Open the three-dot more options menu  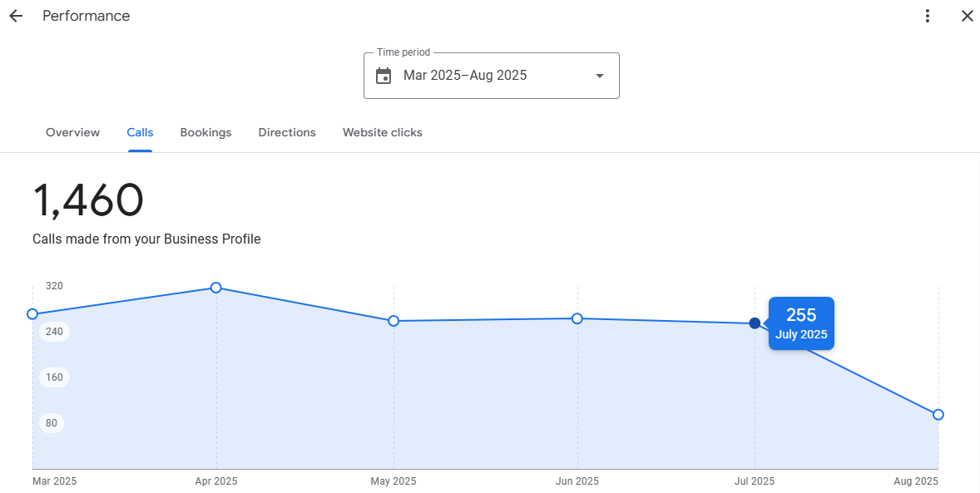coord(928,16)
